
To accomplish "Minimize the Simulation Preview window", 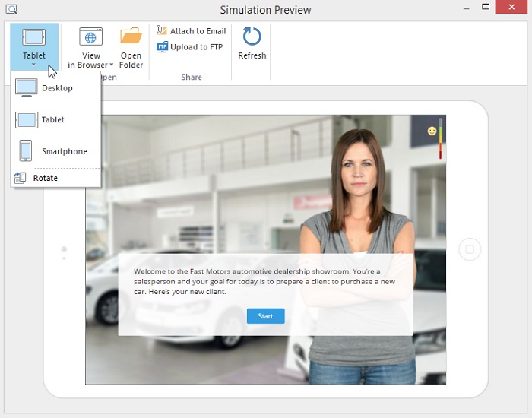I will coord(467,8).
